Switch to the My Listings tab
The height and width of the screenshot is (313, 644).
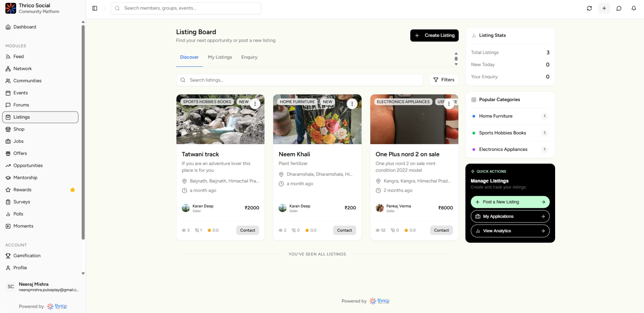[x=220, y=57]
